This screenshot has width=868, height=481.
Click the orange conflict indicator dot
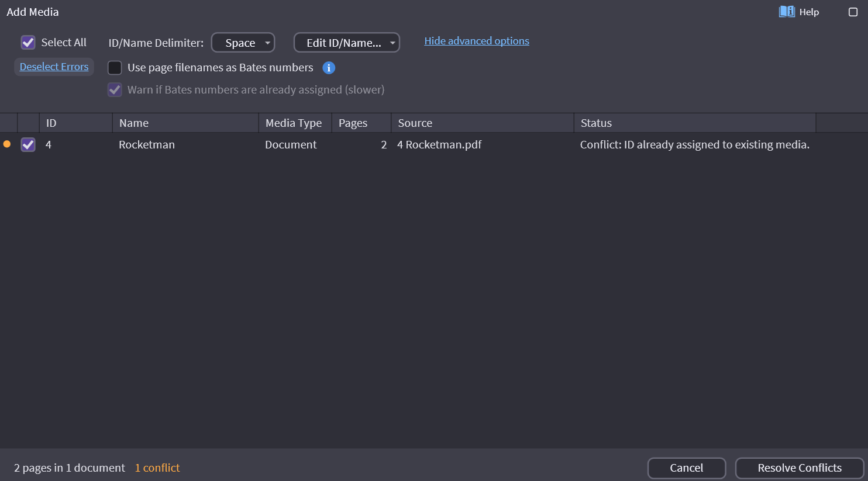point(7,144)
